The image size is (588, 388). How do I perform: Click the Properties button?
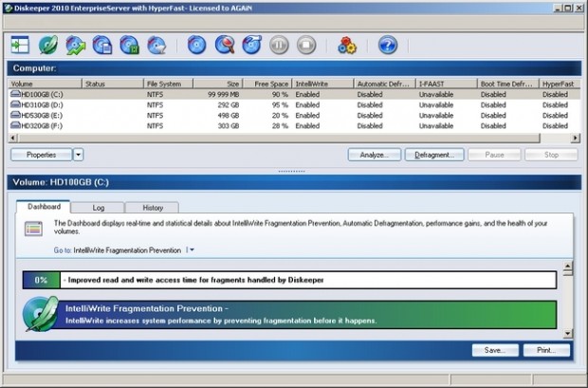click(41, 155)
